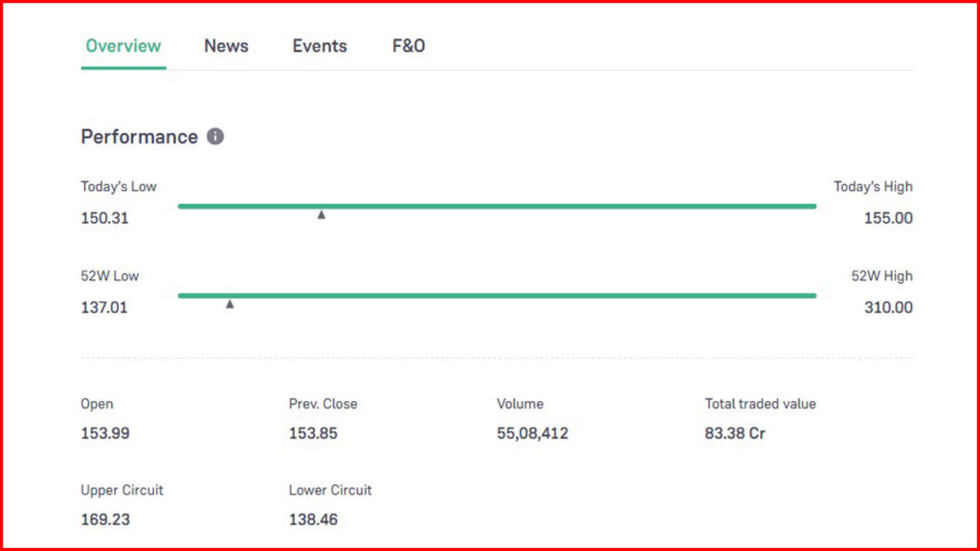Click Lower Circuit value 138.46
Image resolution: width=980 pixels, height=551 pixels.
313,519
